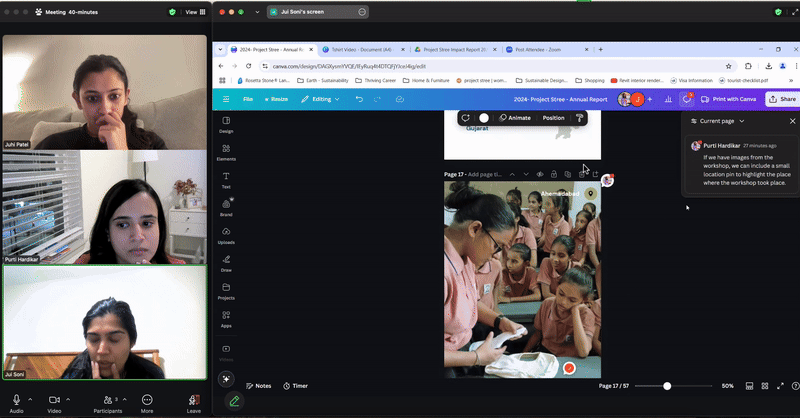Open the Brand panel in Canva sidebar

pos(226,207)
